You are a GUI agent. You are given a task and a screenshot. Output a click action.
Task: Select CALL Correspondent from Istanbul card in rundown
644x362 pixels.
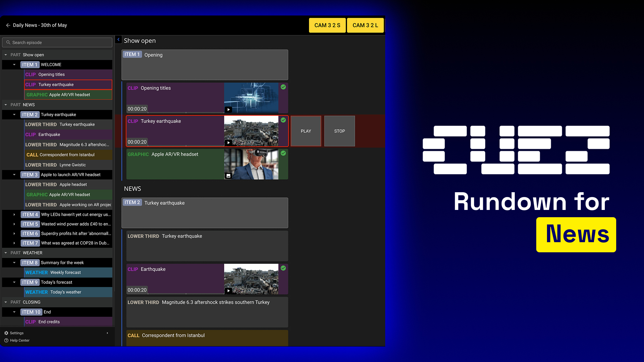207,338
